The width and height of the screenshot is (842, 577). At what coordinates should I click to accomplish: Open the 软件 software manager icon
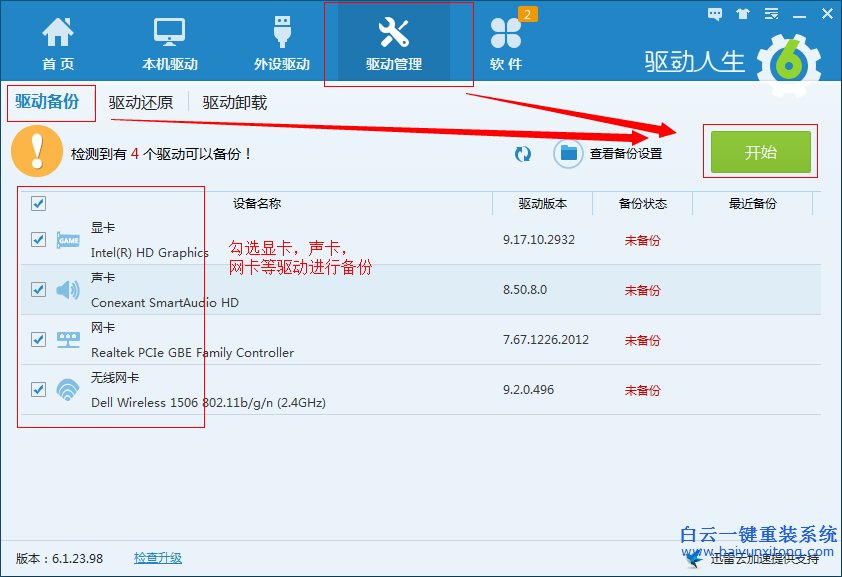pyautogui.click(x=508, y=38)
